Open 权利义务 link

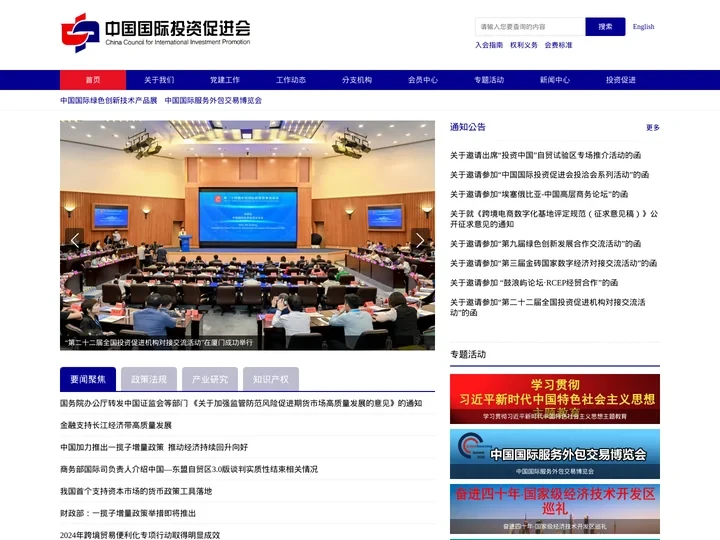(x=523, y=45)
